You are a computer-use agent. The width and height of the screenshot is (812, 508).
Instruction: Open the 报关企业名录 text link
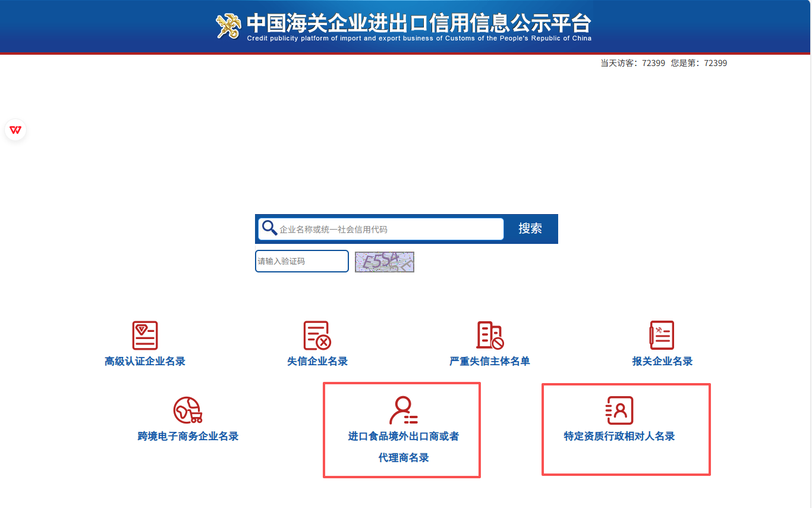point(662,361)
